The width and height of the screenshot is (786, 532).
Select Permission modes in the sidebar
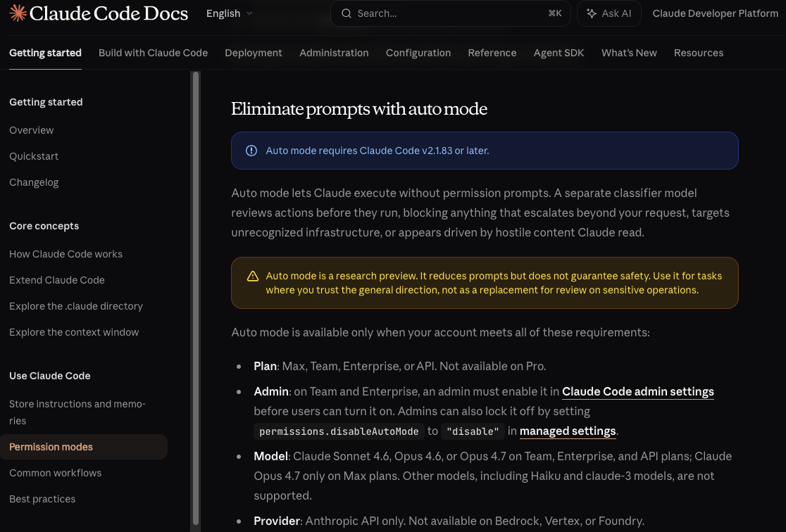tap(84, 447)
